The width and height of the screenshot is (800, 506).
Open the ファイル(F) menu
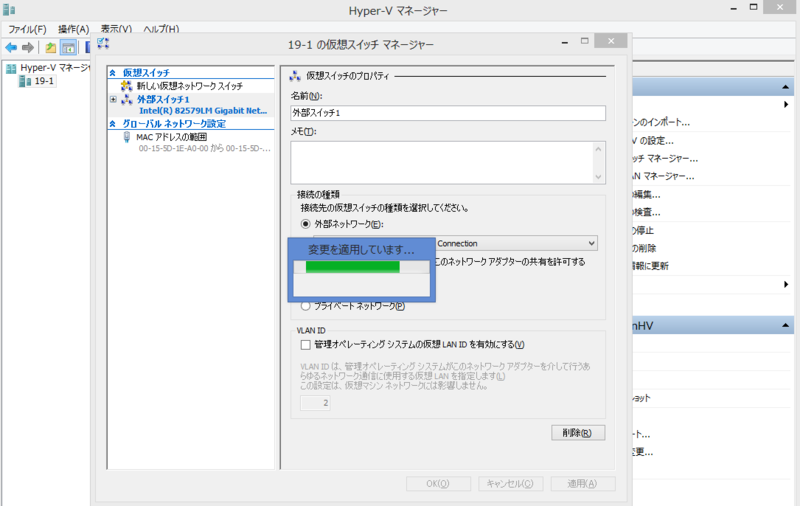pos(27,29)
